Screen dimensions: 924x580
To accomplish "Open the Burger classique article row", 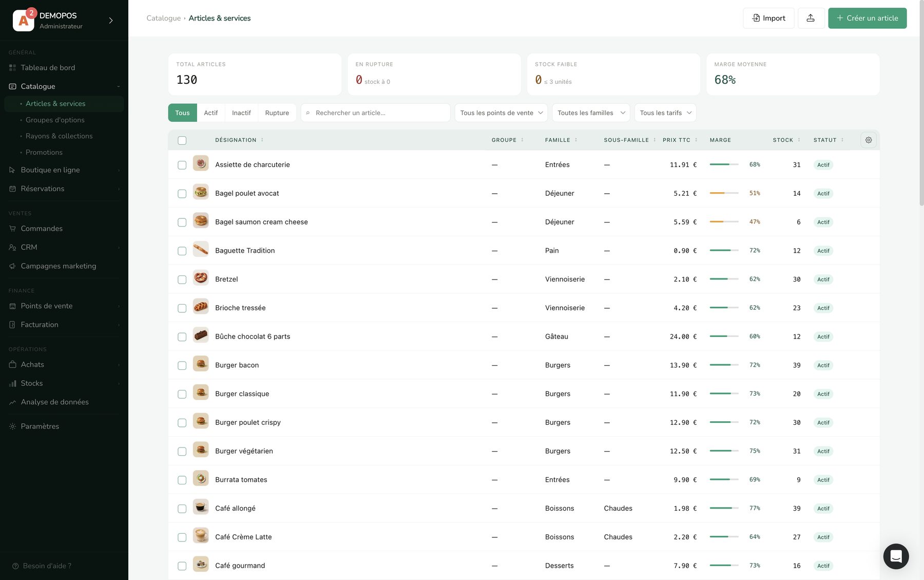I will click(524, 394).
